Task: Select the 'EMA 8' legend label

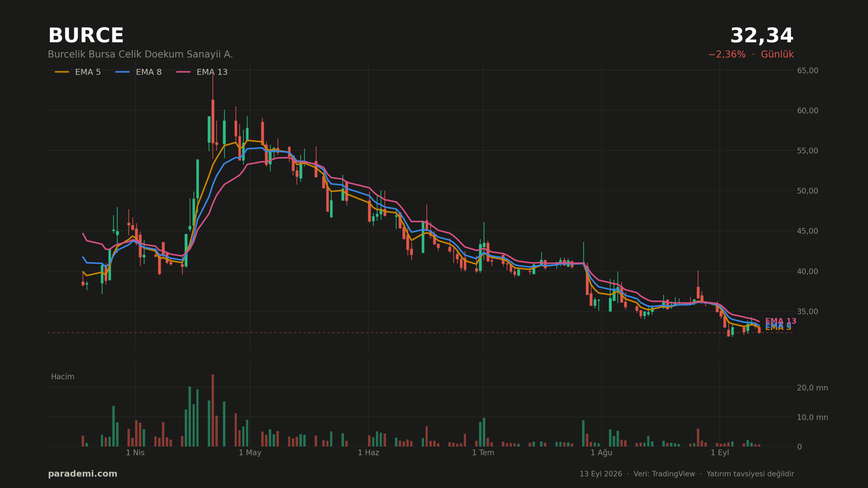Action: [x=149, y=72]
